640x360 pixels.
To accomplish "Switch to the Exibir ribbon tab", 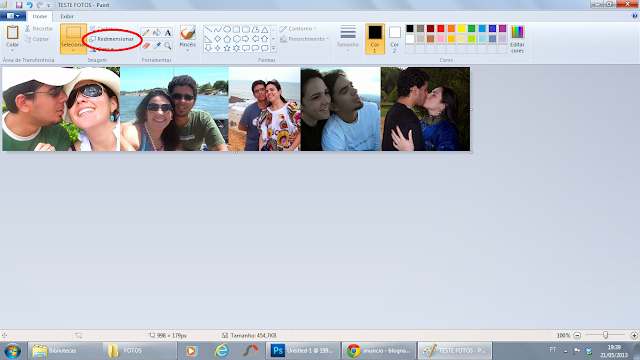I will point(67,16).
